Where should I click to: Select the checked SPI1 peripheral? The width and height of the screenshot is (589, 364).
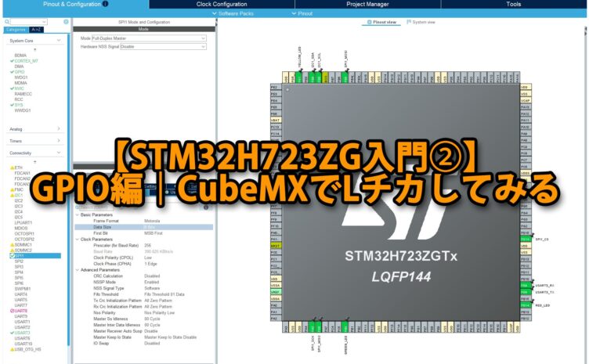point(19,255)
